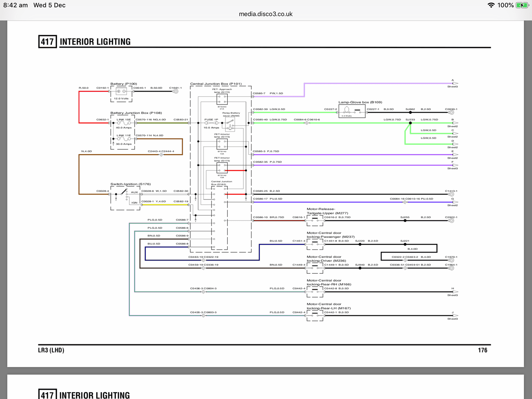Tap the C1413-1 ground eyelet symbol
This screenshot has height=399, width=532.
coord(451,194)
